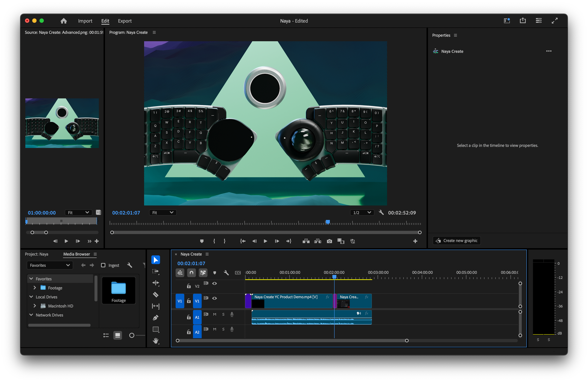Click the Export Frame camera icon
The image size is (588, 382).
(329, 241)
